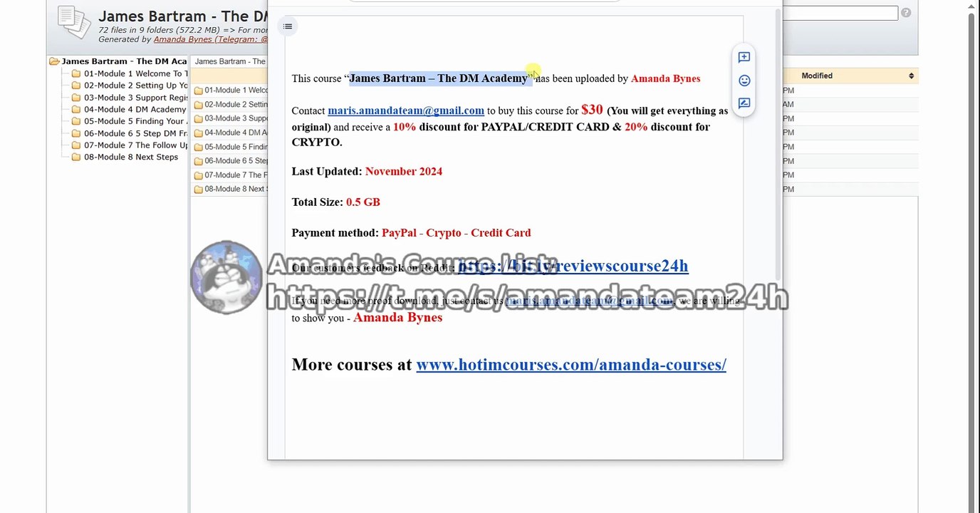Select 04-Module 4 DM Academy in the tree
The image size is (980, 513).
pyautogui.click(x=135, y=110)
